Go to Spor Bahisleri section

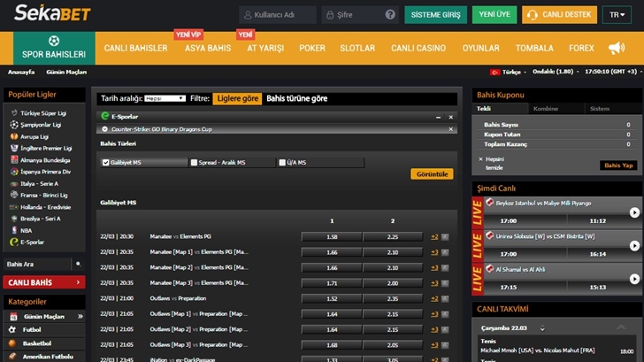point(54,48)
